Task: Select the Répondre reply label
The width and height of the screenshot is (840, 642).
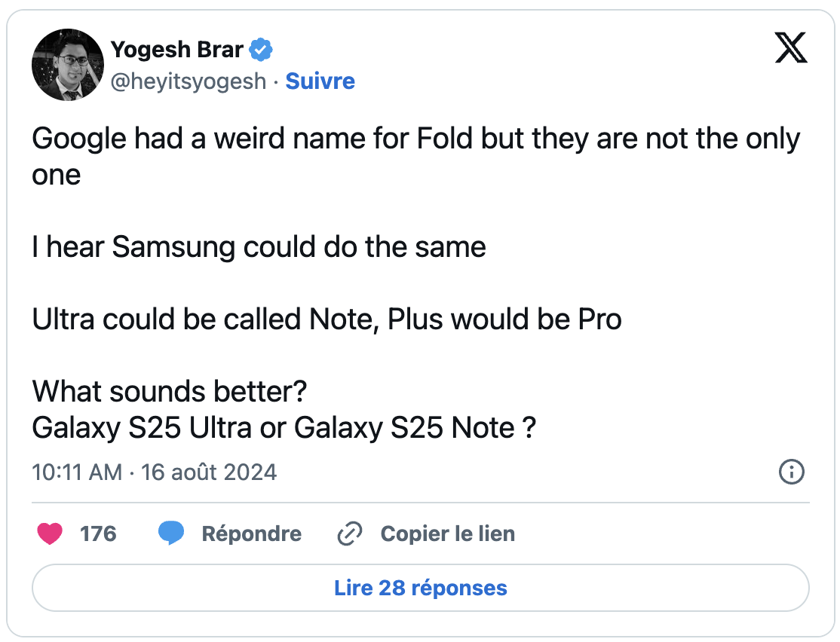Action: (x=251, y=533)
